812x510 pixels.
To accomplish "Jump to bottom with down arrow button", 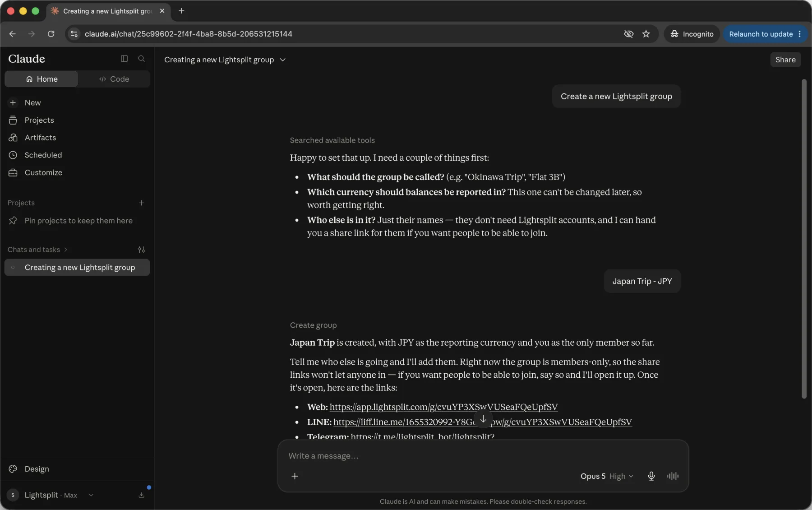I will click(483, 419).
